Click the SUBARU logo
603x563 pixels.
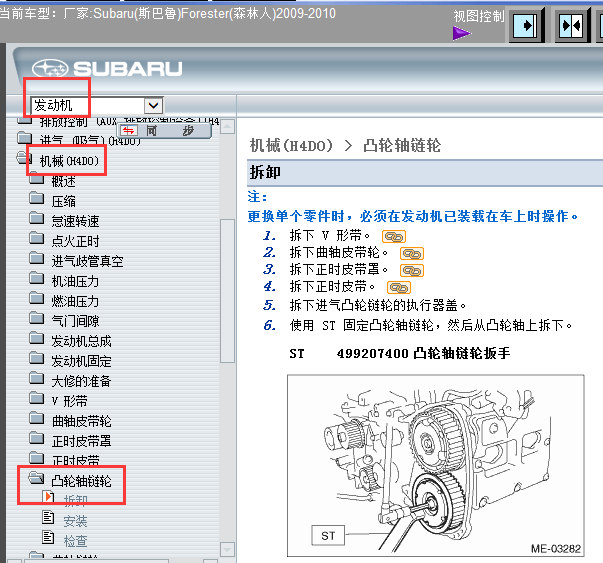pyautogui.click(x=107, y=69)
